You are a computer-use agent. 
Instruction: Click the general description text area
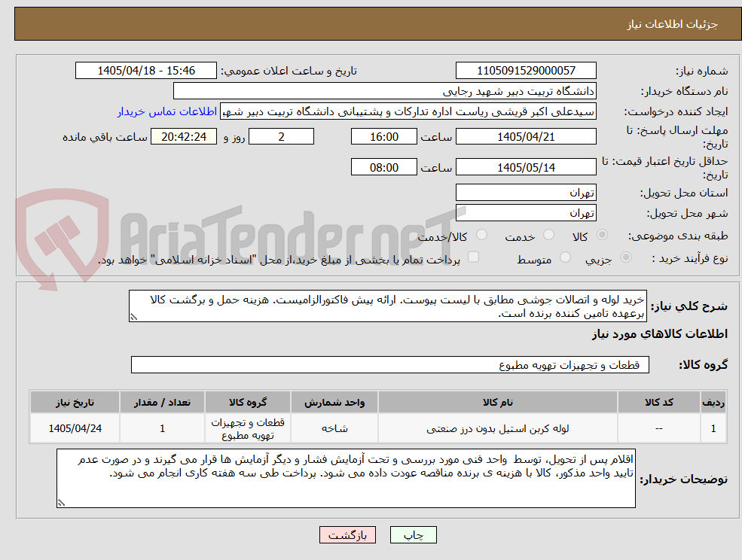[387, 306]
